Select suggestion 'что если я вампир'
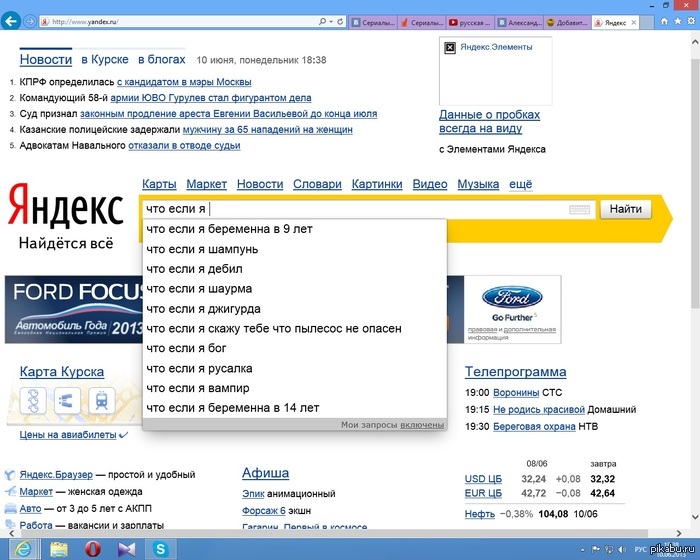The image size is (700, 560). [x=295, y=388]
